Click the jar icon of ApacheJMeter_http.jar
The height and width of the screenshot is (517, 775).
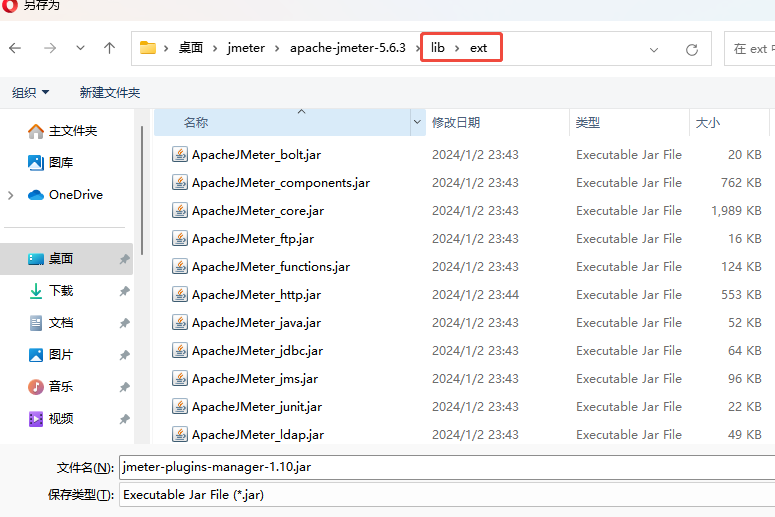[179, 295]
